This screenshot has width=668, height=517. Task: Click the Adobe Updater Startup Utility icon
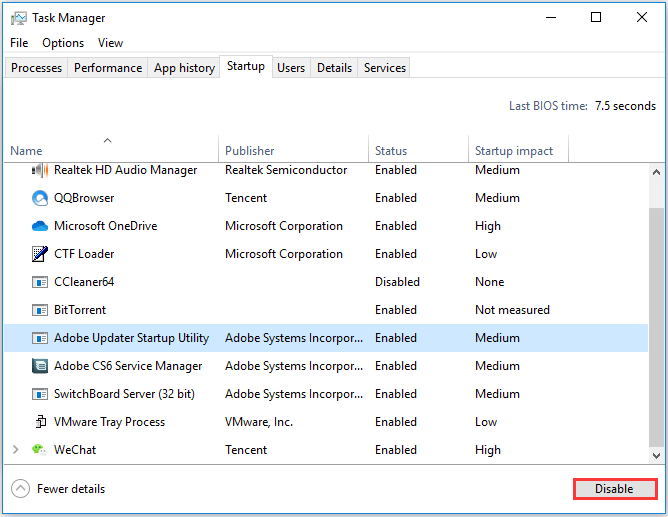40,338
